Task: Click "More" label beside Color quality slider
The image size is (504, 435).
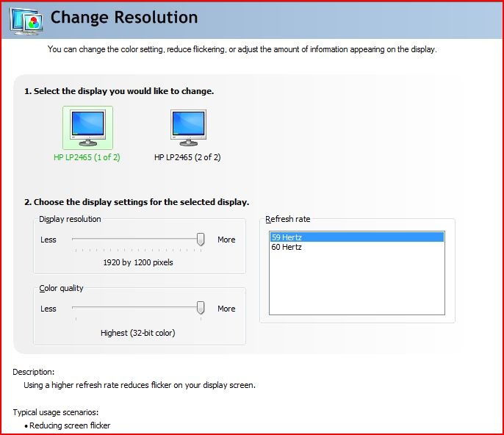Action: (226, 309)
